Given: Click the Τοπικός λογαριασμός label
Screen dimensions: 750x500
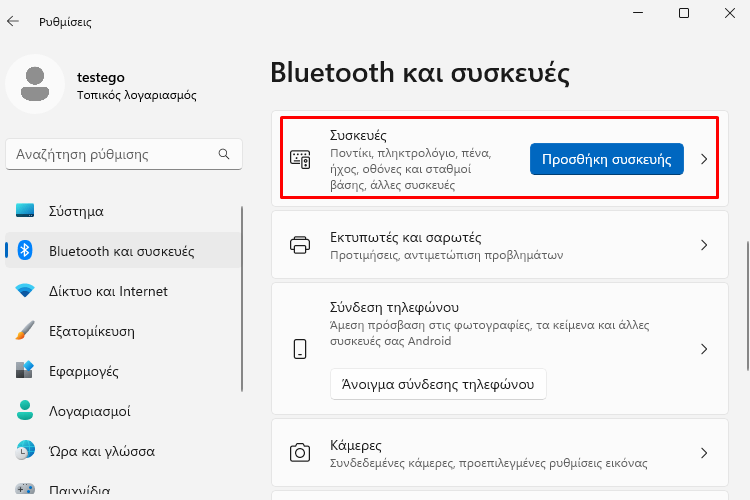Looking at the screenshot, I should tap(137, 95).
